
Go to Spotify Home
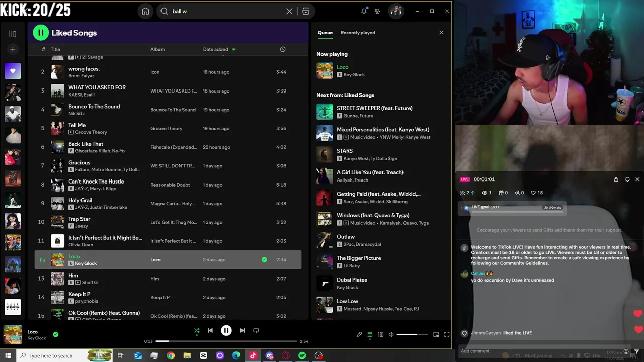click(145, 11)
